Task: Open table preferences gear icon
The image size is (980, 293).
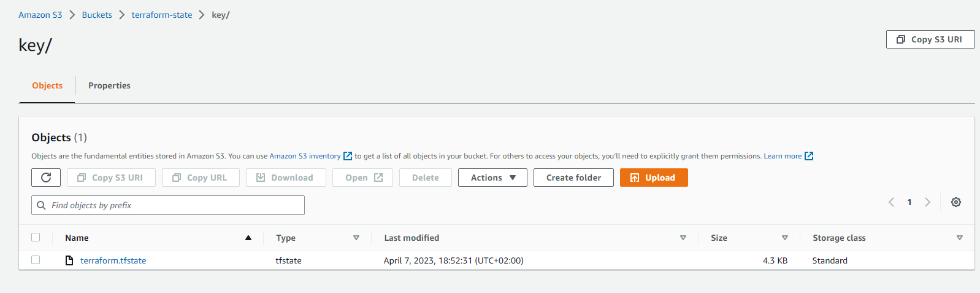Action: [x=956, y=202]
